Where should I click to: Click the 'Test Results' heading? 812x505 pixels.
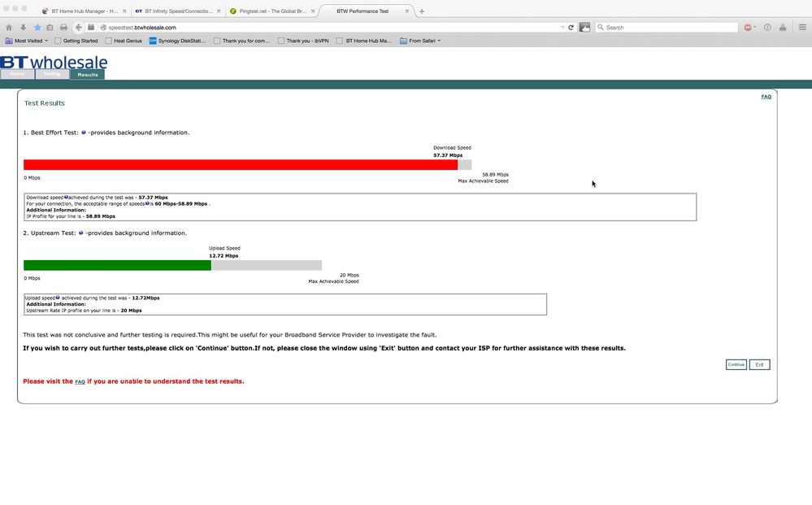point(45,103)
